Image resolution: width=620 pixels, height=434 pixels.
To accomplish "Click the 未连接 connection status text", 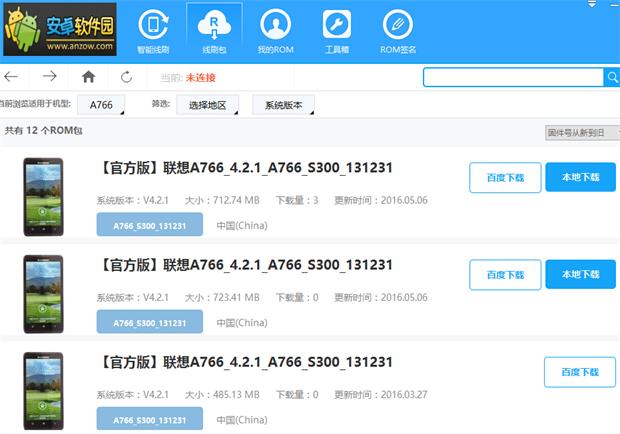I will 200,77.
